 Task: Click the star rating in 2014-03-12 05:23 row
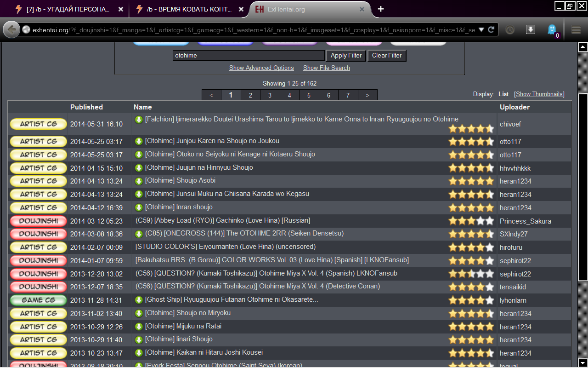(x=471, y=221)
